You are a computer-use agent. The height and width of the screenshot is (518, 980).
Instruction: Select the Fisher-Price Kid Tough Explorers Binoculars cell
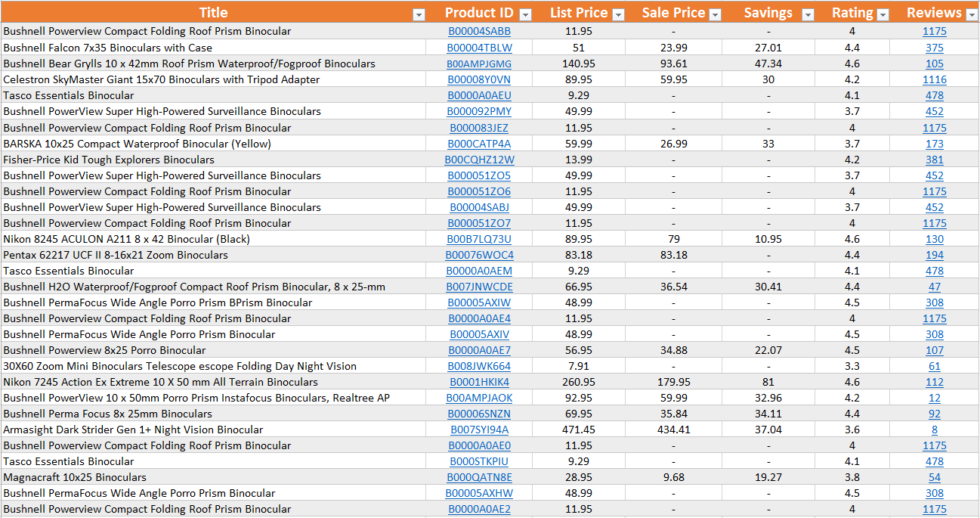click(215, 160)
